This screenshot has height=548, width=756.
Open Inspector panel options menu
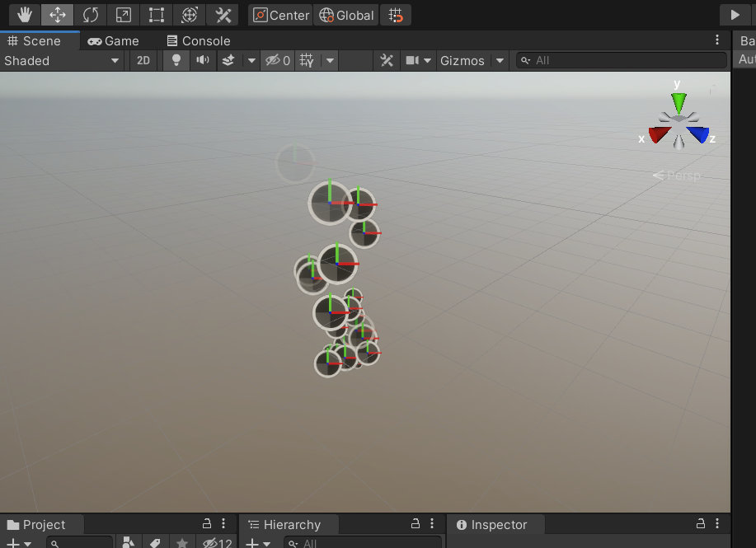click(717, 523)
